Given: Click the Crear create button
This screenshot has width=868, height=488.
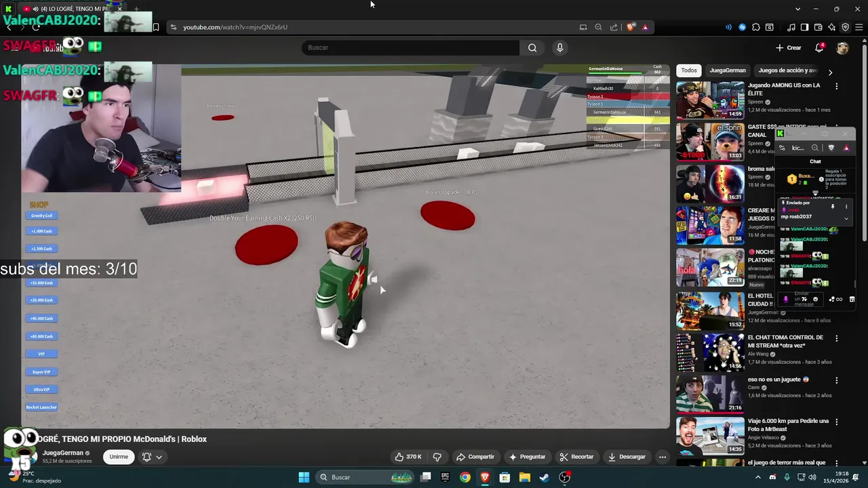Looking at the screenshot, I should point(789,47).
